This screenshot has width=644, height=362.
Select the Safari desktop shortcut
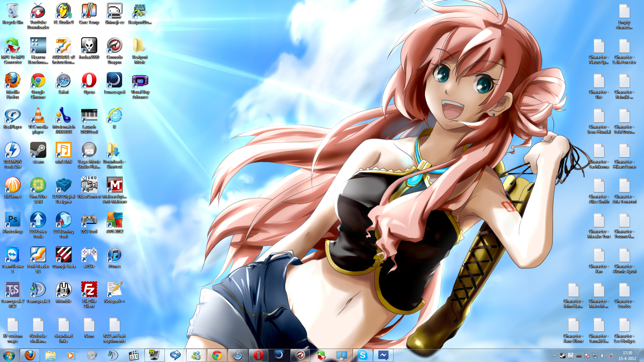[64, 83]
